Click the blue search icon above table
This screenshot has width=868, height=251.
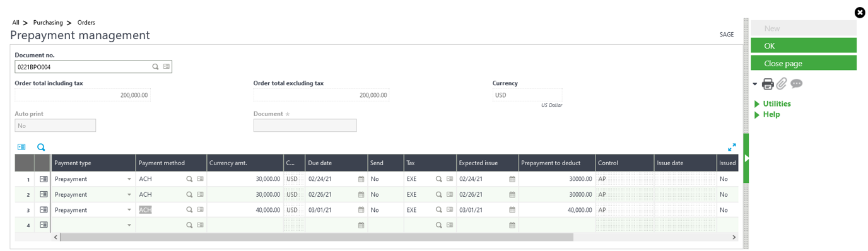(x=41, y=147)
